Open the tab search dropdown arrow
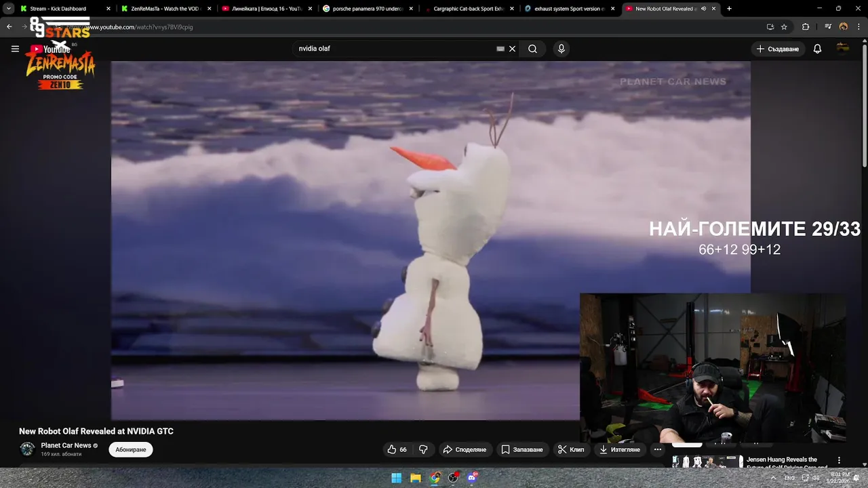The height and width of the screenshot is (488, 868). click(8, 9)
